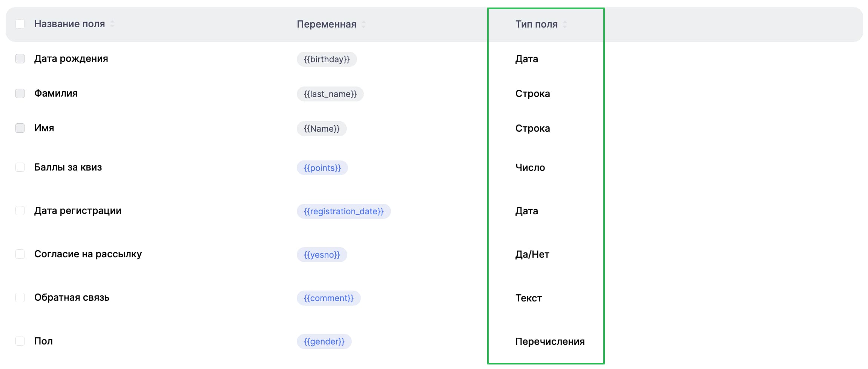The image size is (868, 369).
Task: Select the Пол row checkbox
Action: click(x=20, y=341)
